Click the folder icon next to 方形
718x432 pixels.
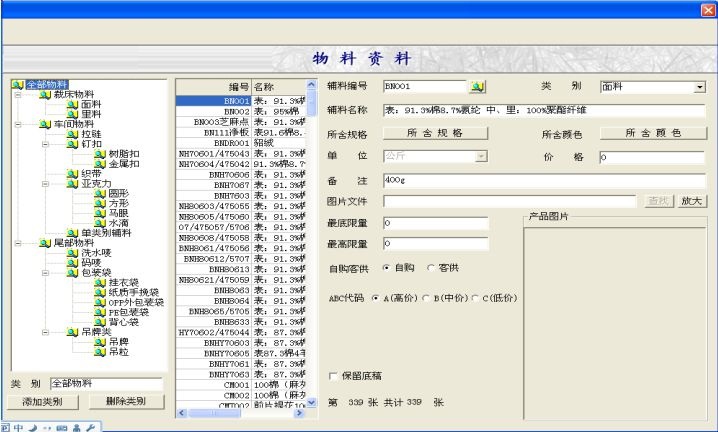click(100, 203)
